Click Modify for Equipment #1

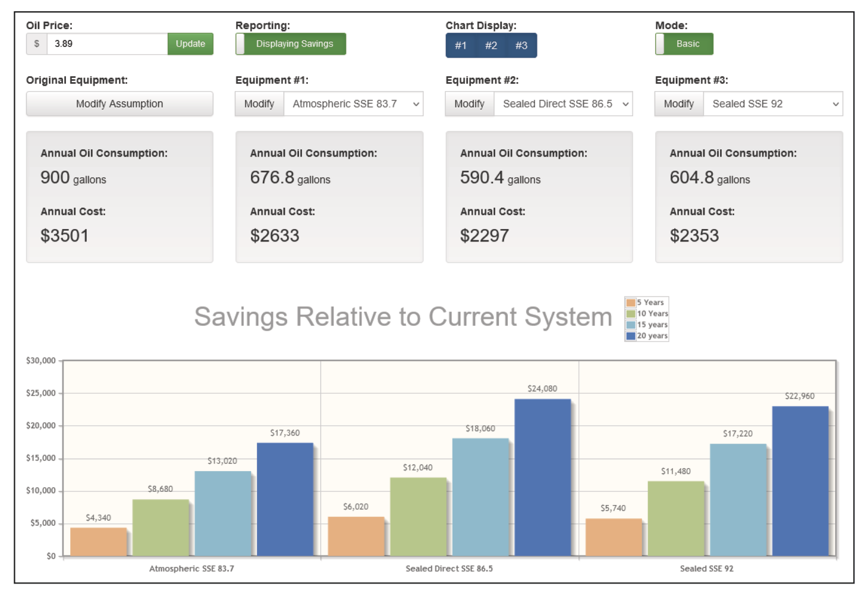[259, 104]
